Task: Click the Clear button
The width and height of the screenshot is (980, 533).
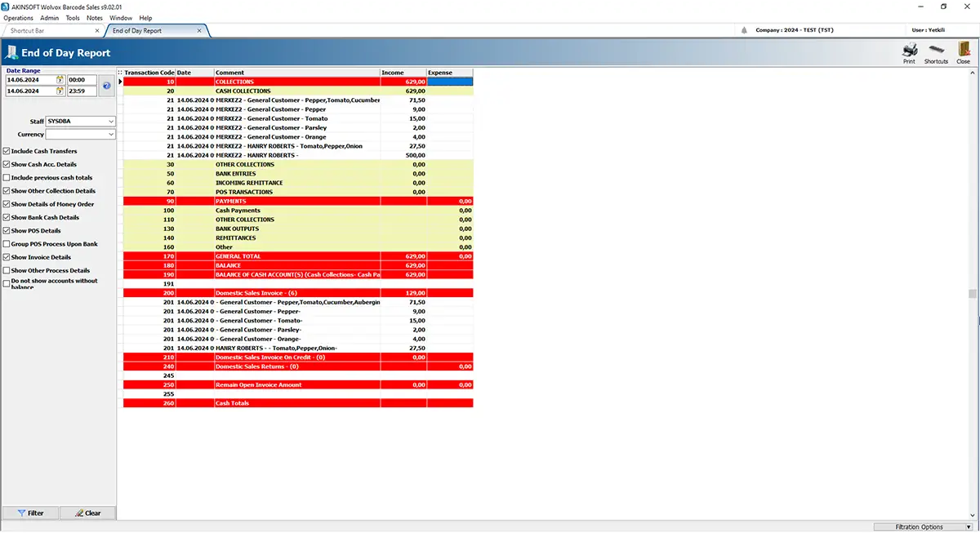Action: tap(87, 513)
